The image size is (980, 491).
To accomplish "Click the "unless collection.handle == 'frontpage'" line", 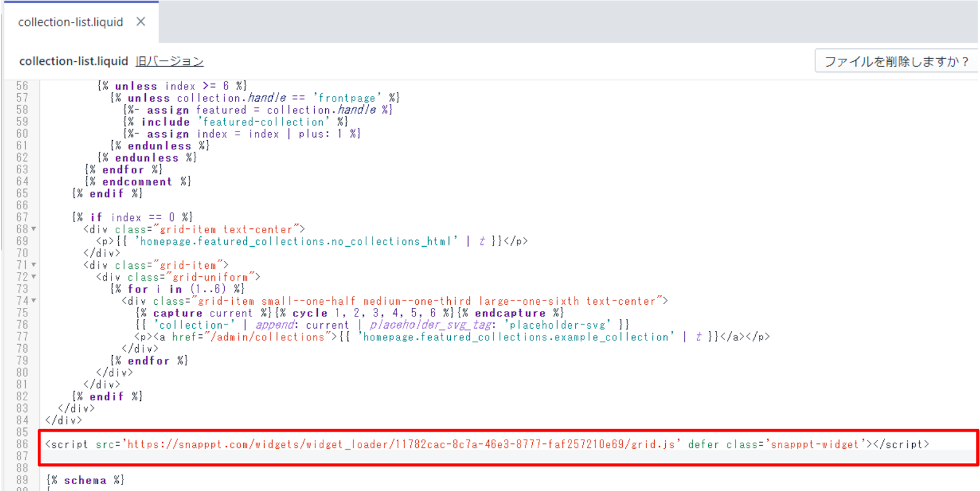I will 255,98.
